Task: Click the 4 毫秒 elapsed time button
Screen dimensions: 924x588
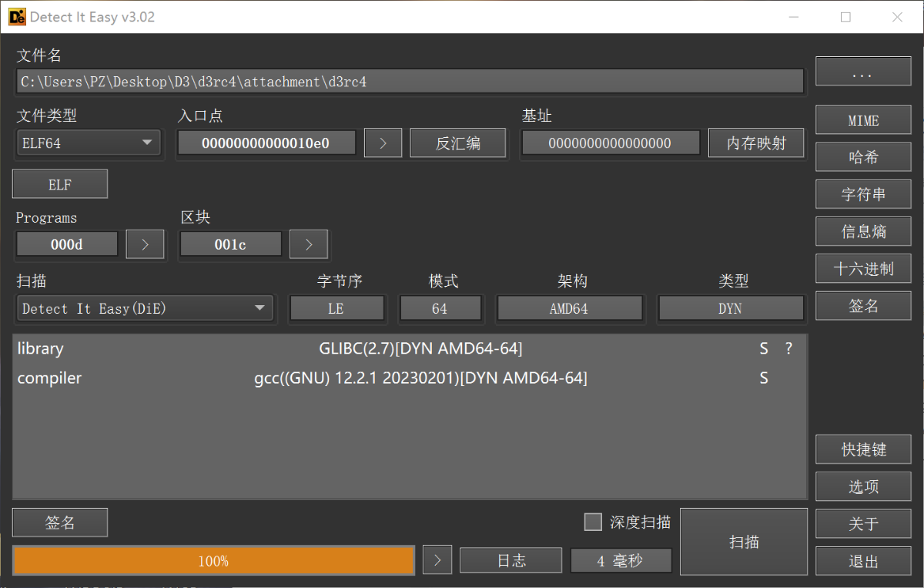Action: pos(621,560)
